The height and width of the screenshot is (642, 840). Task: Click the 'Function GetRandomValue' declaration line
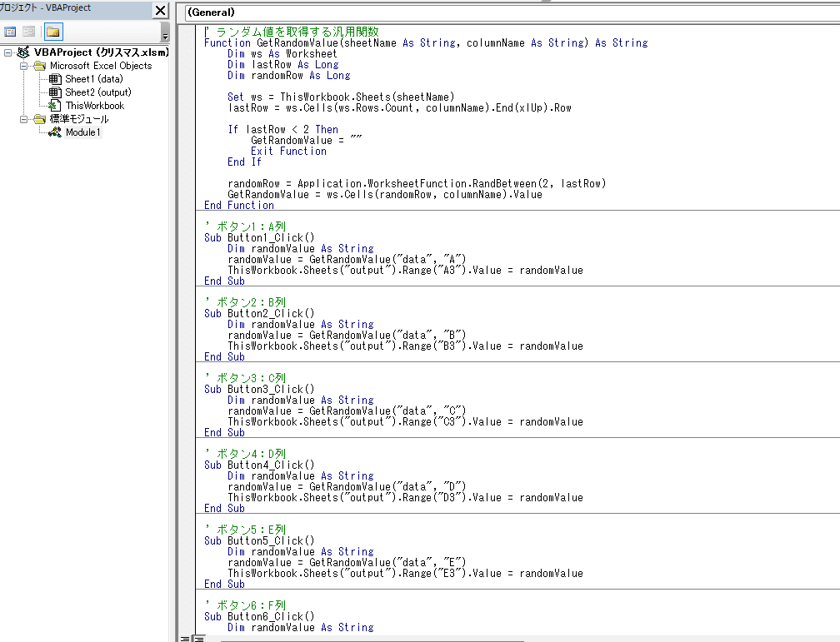point(426,42)
